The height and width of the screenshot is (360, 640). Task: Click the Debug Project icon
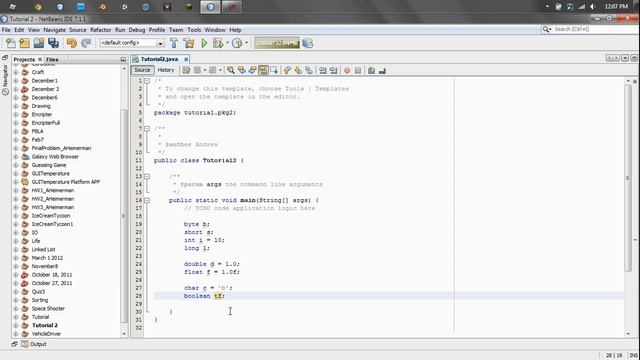click(218, 43)
